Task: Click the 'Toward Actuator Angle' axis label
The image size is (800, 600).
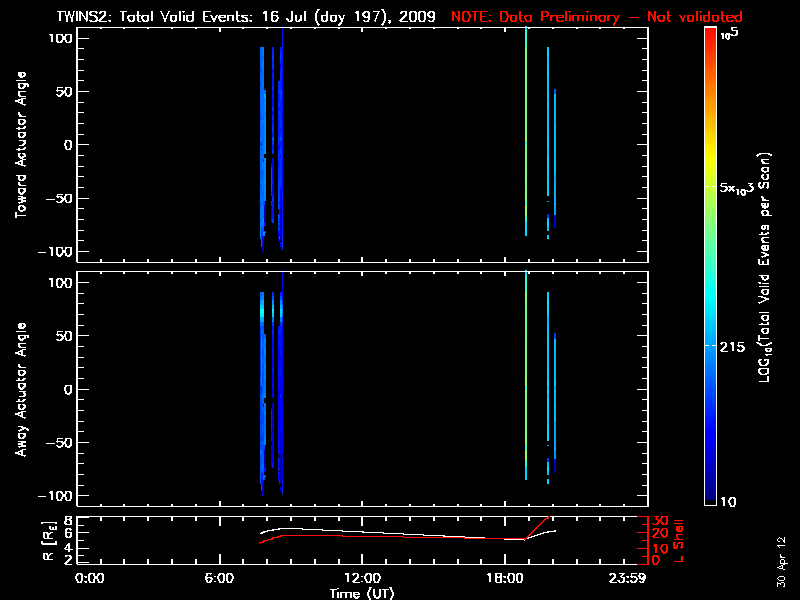Action: click(18, 145)
